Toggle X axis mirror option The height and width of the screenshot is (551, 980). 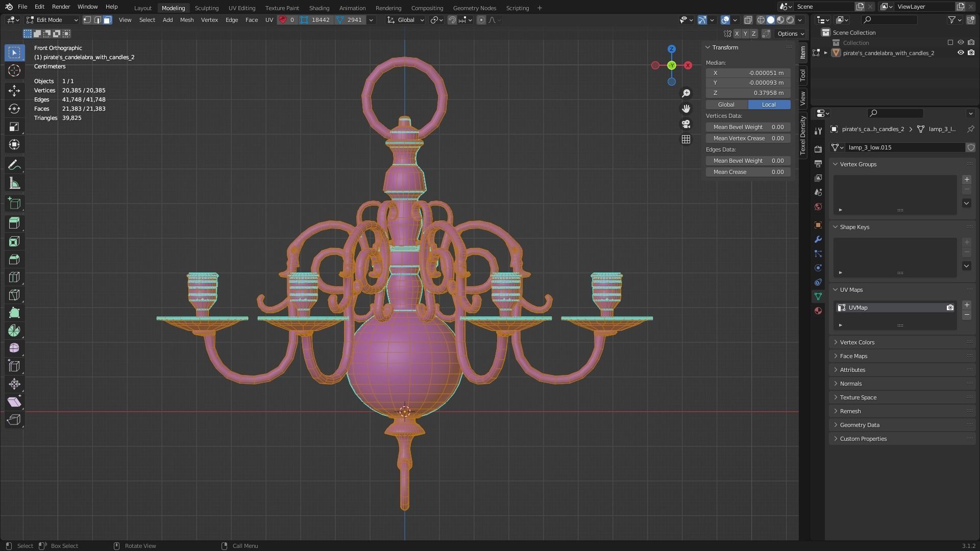[x=736, y=34]
